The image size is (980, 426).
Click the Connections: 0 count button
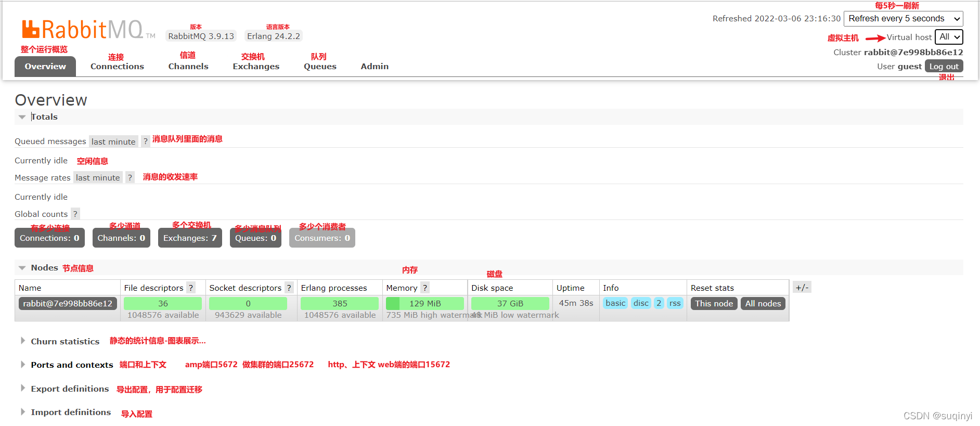tap(49, 238)
